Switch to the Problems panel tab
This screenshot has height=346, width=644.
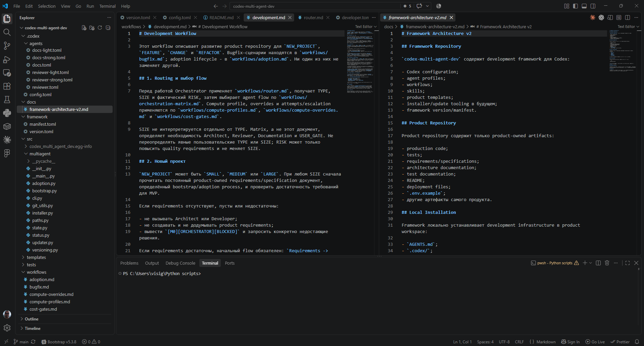[129, 263]
